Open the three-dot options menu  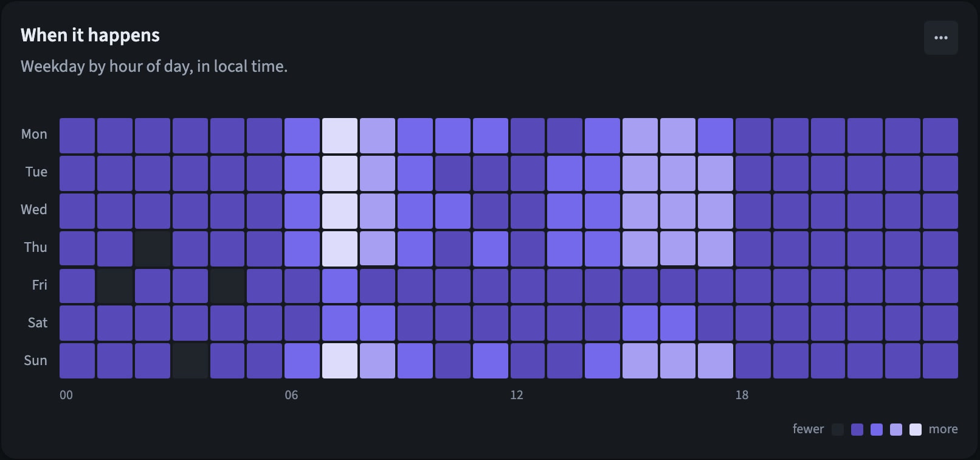(x=940, y=38)
